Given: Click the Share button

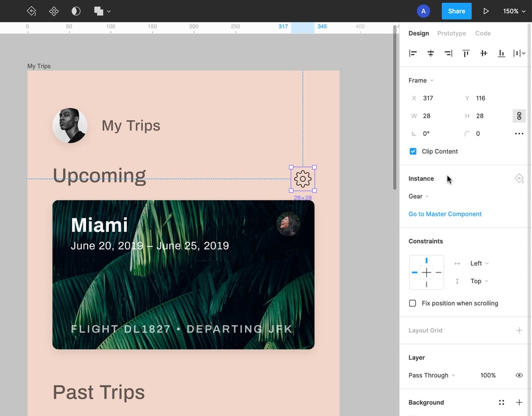Looking at the screenshot, I should point(456,11).
